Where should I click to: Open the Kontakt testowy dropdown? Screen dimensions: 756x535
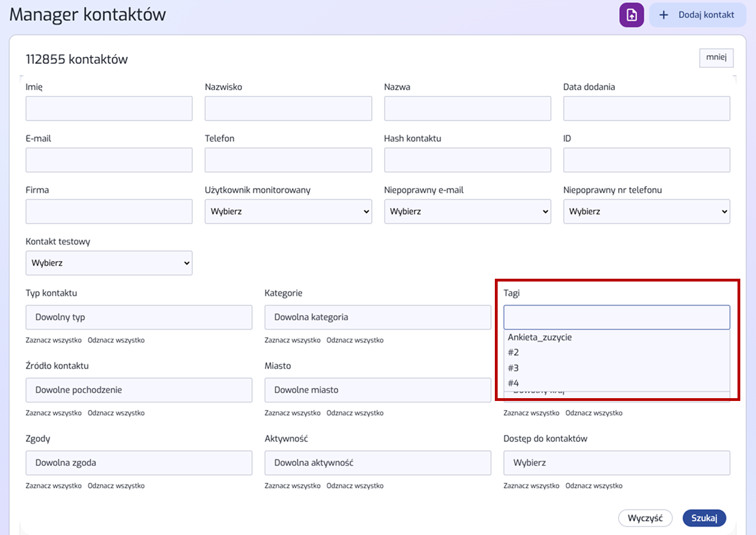tap(109, 263)
